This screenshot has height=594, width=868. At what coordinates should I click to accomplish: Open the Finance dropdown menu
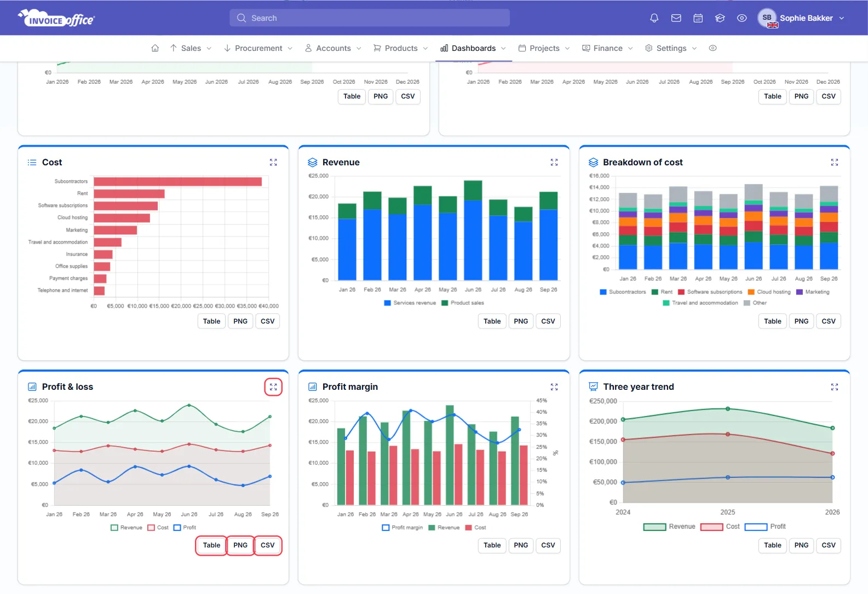(608, 48)
